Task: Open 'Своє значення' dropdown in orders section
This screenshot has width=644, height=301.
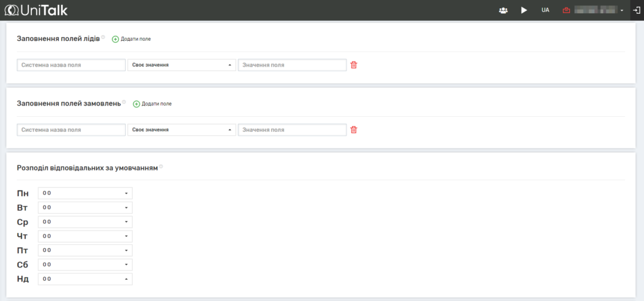Action: coord(182,130)
